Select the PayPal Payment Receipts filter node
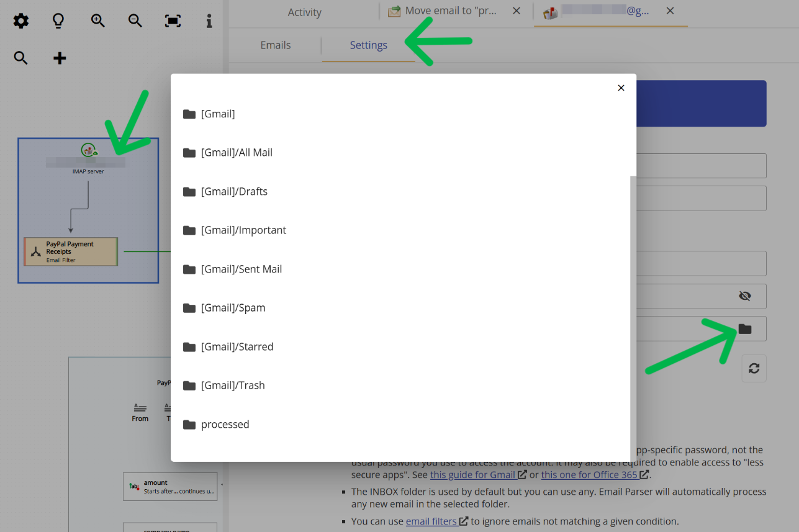The width and height of the screenshot is (799, 532). pos(70,251)
